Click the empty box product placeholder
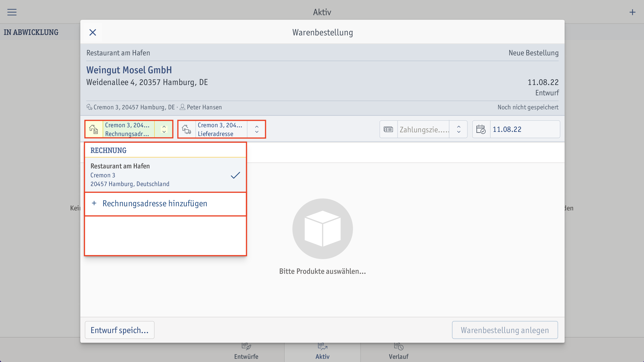 click(322, 228)
